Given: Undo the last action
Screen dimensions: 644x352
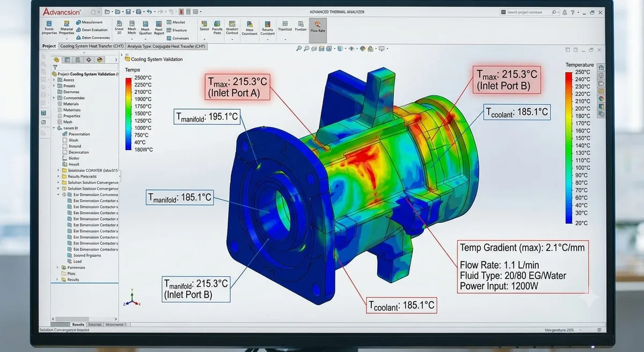Looking at the screenshot, I should tap(149, 11).
